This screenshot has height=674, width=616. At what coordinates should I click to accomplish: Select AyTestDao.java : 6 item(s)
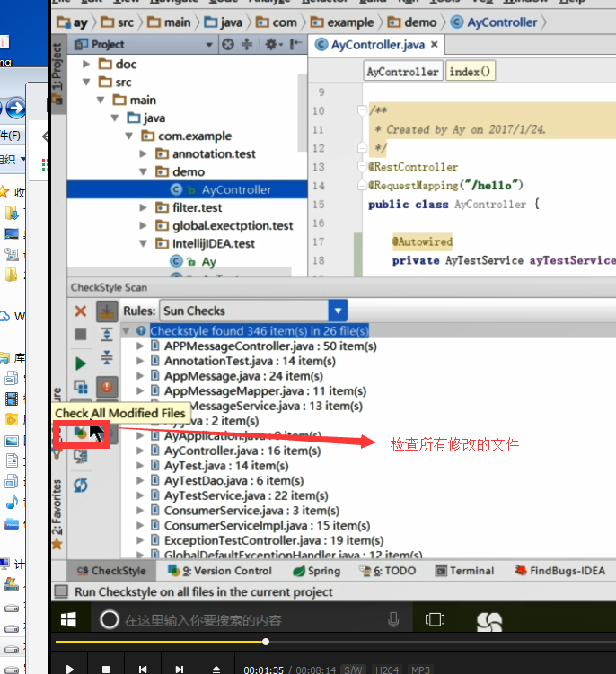[233, 480]
